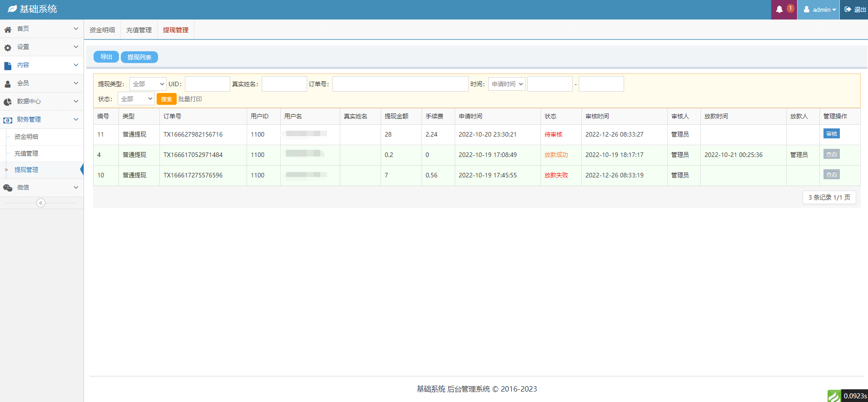Click the data center pie chart icon
The width and height of the screenshot is (868, 402).
pyautogui.click(x=8, y=102)
